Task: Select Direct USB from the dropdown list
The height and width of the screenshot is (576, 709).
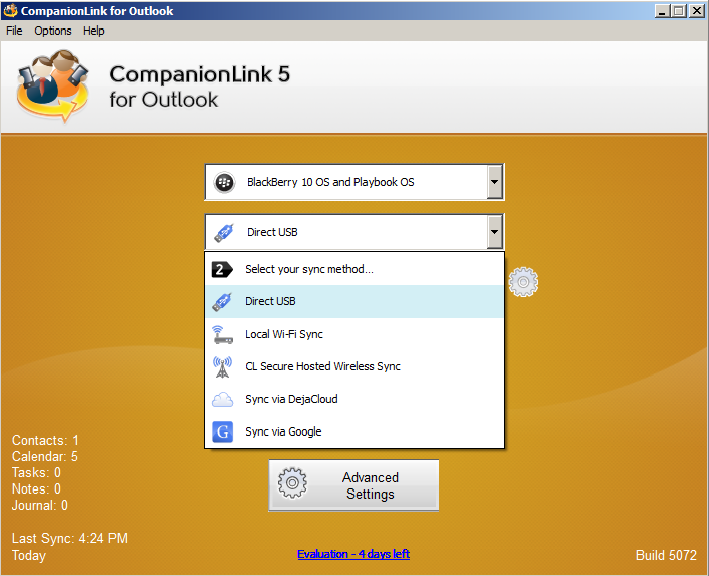Action: [x=354, y=301]
